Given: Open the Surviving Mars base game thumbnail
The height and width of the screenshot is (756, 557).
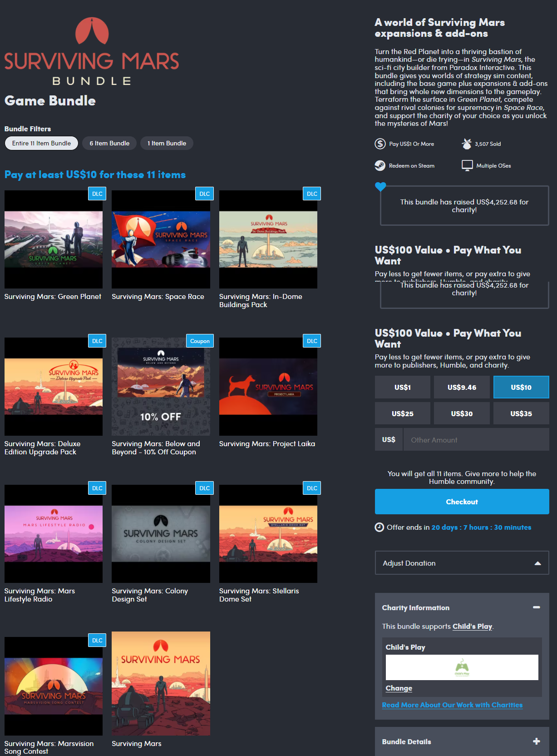Looking at the screenshot, I should coord(161,683).
